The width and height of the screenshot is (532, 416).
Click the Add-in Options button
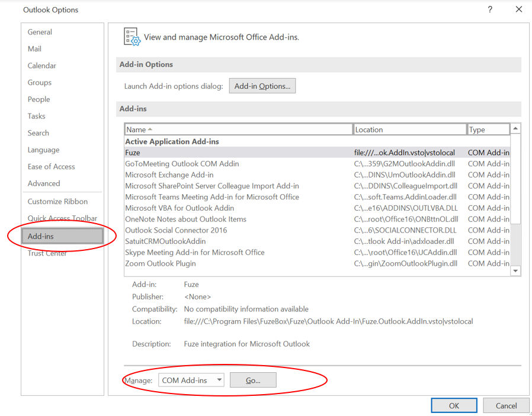pyautogui.click(x=262, y=86)
